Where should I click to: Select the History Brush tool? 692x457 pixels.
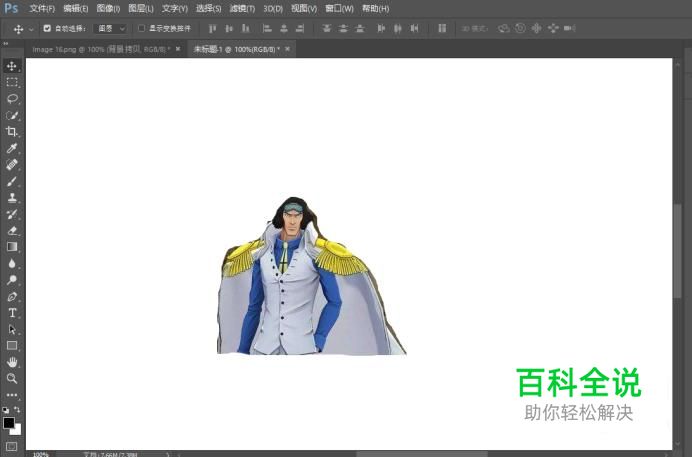pos(11,214)
